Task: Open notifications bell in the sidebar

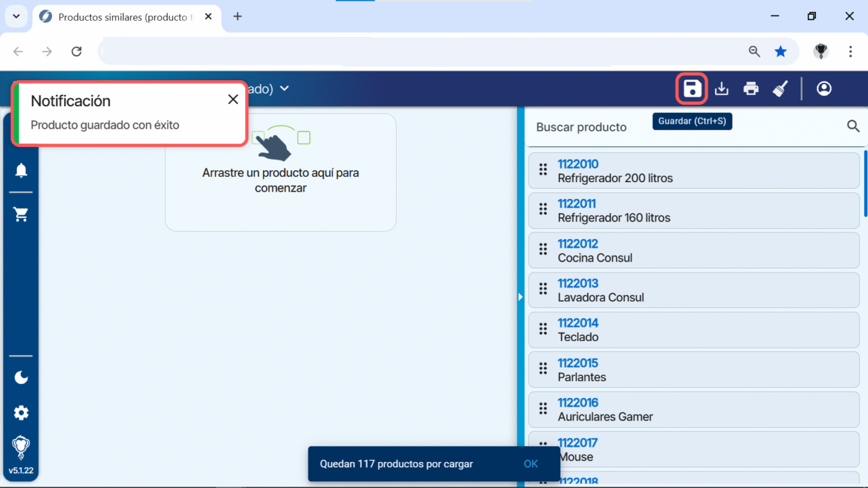Action: coord(21,171)
